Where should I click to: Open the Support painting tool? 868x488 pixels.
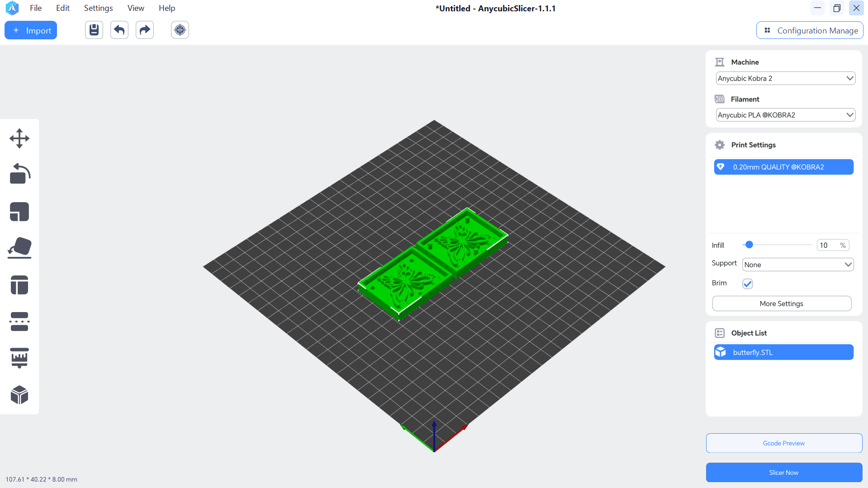(19, 358)
